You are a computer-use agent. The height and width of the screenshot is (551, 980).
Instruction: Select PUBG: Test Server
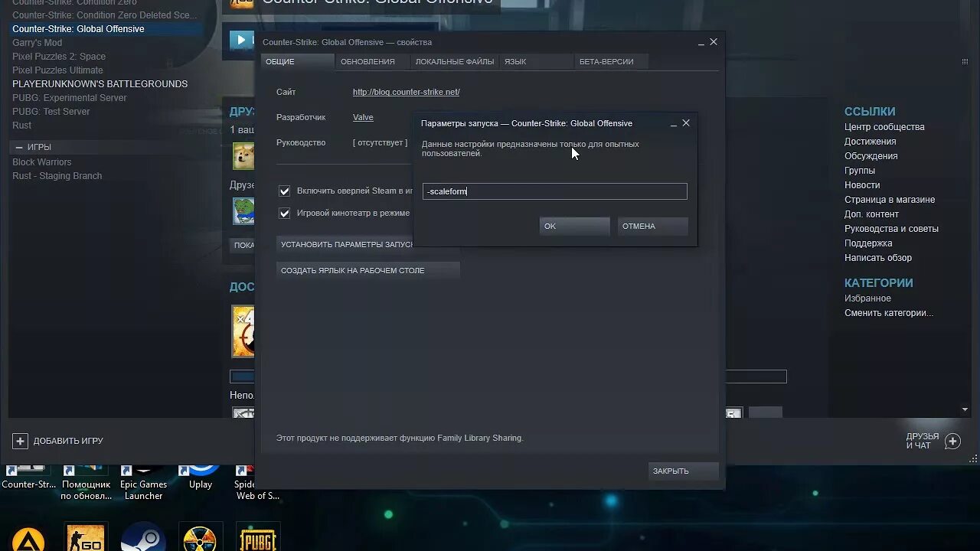[x=51, y=112]
